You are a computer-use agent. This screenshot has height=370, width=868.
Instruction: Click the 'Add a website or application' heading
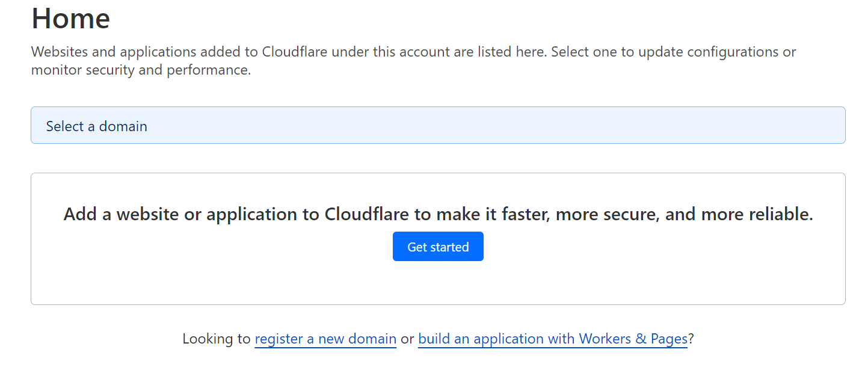(438, 214)
